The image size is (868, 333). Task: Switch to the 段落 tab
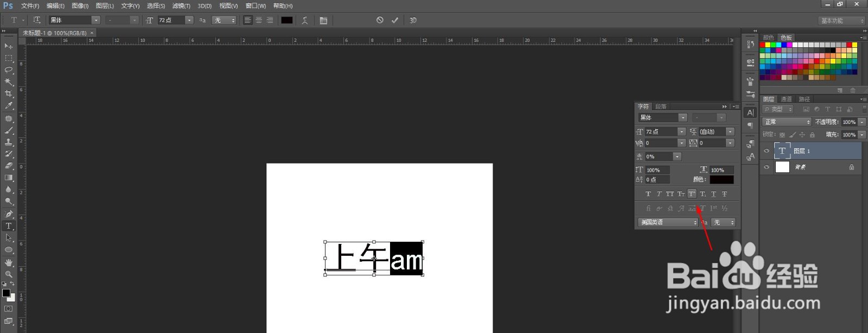coord(661,106)
